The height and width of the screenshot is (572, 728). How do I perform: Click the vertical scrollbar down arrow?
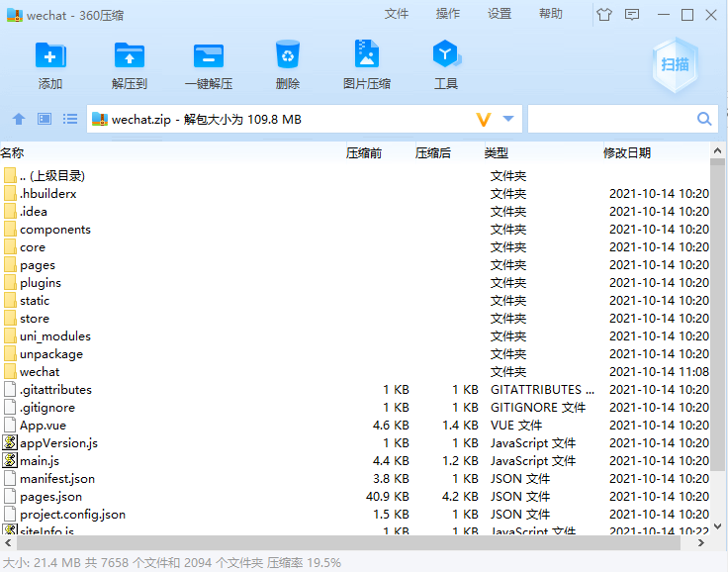coord(717,526)
